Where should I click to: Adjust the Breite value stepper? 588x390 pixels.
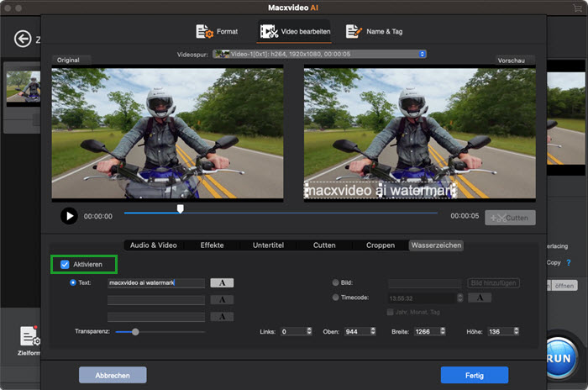click(443, 331)
